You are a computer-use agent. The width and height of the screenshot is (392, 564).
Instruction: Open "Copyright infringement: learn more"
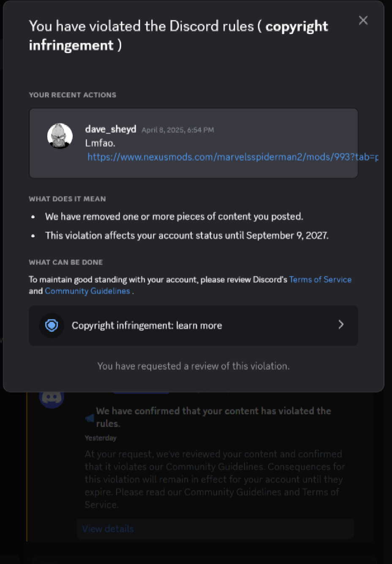(x=147, y=326)
